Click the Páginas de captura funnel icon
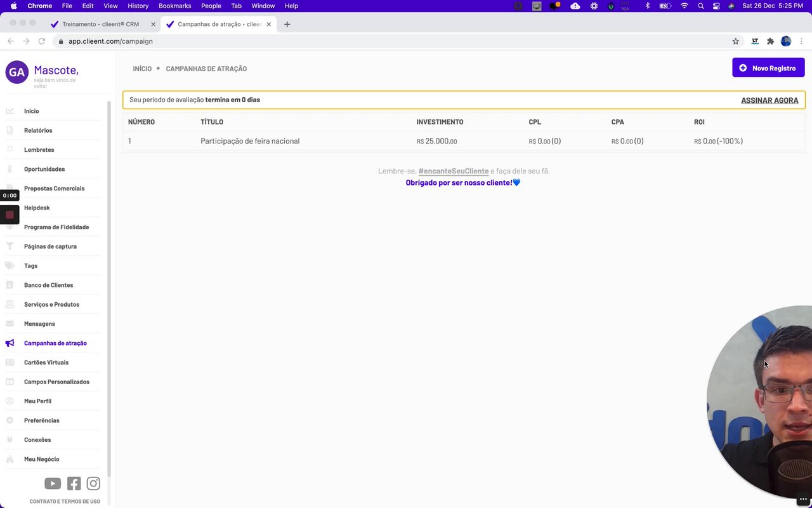 point(10,246)
